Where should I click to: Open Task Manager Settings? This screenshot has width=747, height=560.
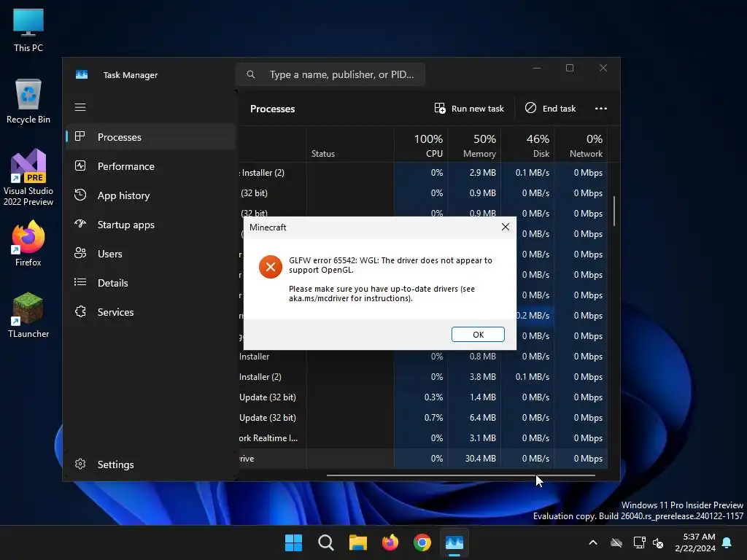(150, 464)
